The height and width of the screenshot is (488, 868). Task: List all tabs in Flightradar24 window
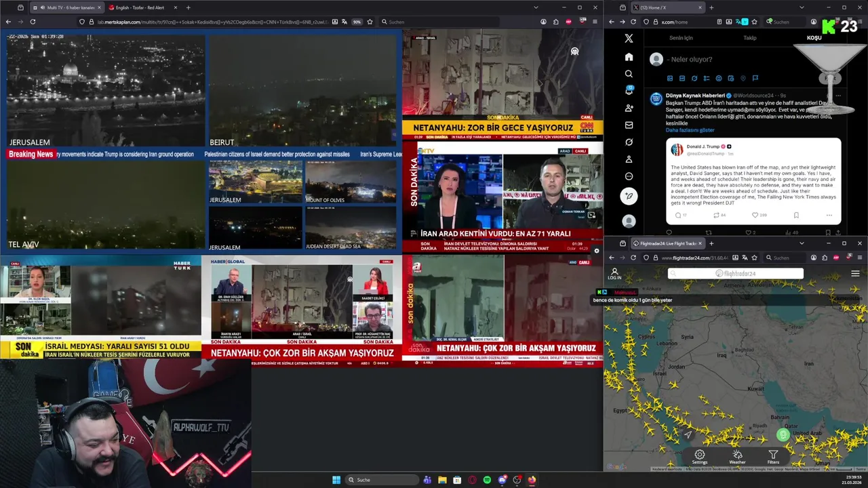point(802,243)
